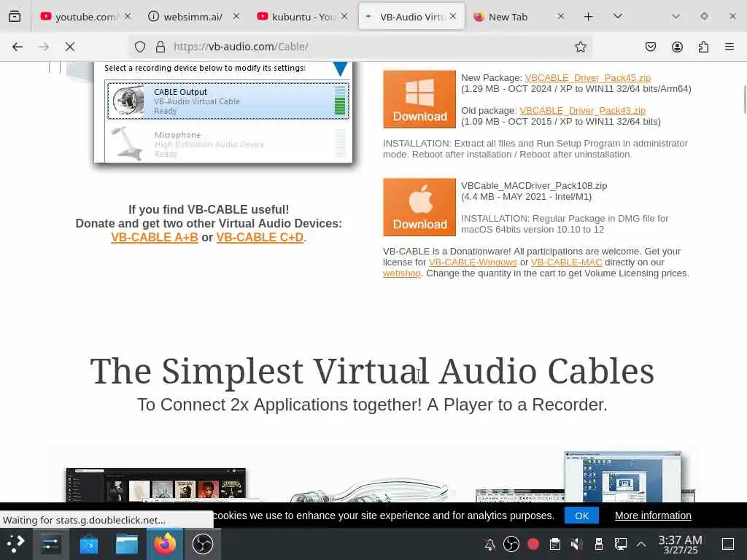Click VBCable_MACDriver_Pack108.zip text
Screen dimensions: 747x560
(533, 186)
